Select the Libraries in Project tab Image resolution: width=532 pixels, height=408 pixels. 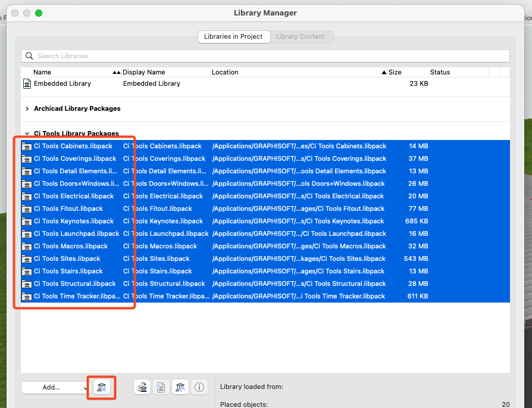pyautogui.click(x=233, y=36)
